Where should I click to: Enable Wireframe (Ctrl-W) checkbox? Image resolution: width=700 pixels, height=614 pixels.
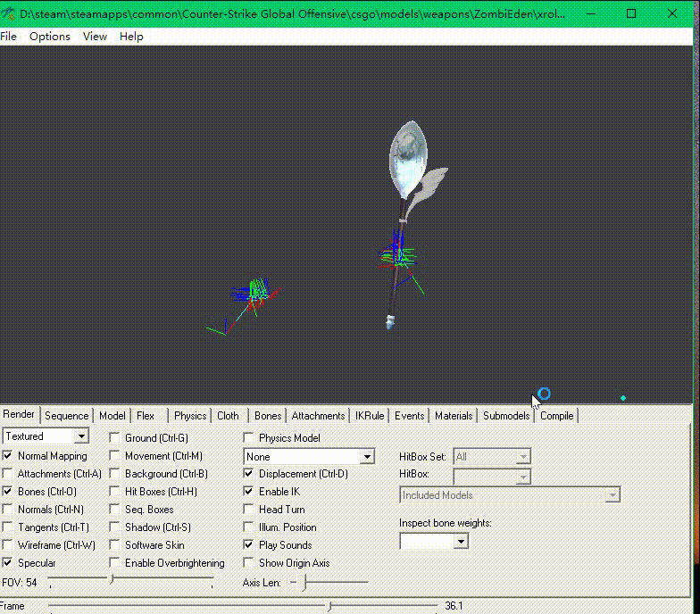pyautogui.click(x=7, y=544)
